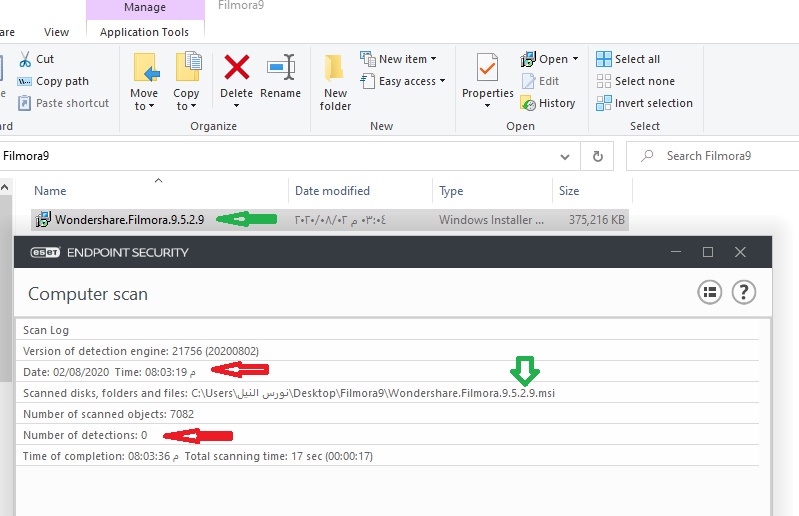
Task: Click the Cut scissors icon
Action: click(x=24, y=59)
